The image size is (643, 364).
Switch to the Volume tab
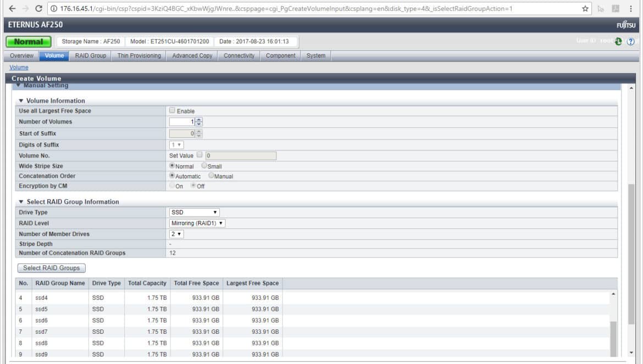tap(54, 55)
